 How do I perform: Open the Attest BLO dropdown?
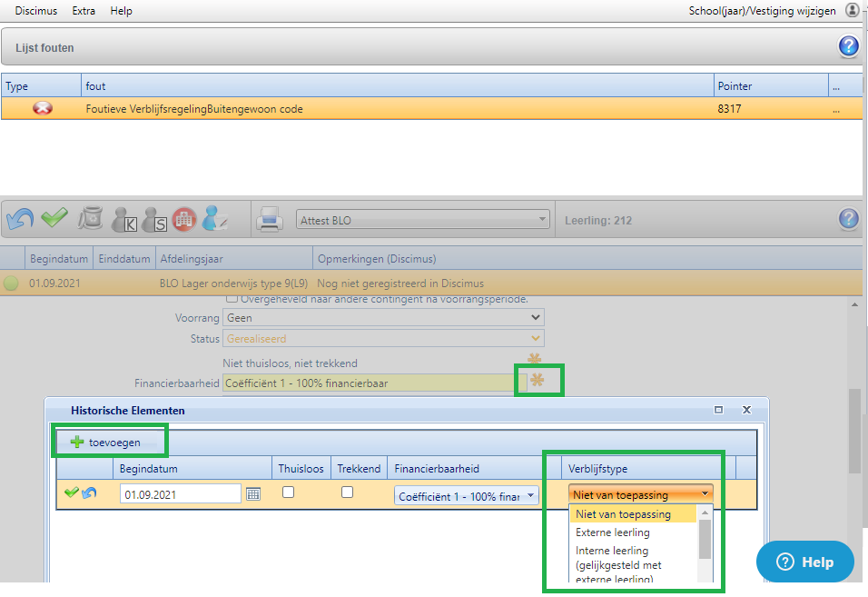pos(423,220)
